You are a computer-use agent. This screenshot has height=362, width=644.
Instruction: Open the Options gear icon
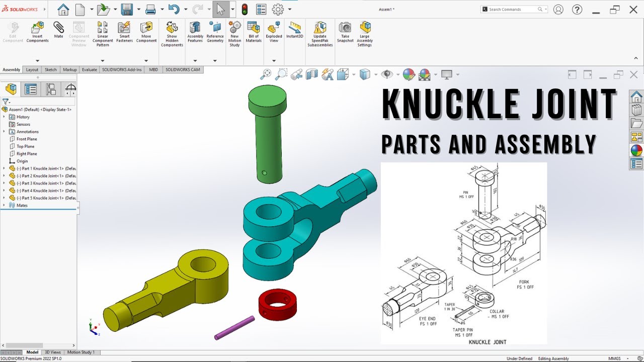tap(278, 9)
